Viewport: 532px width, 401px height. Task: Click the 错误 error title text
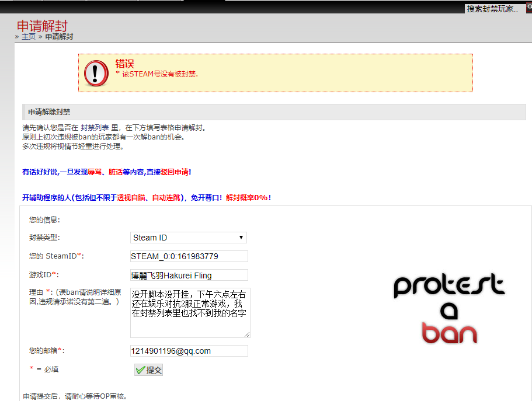[x=124, y=64]
